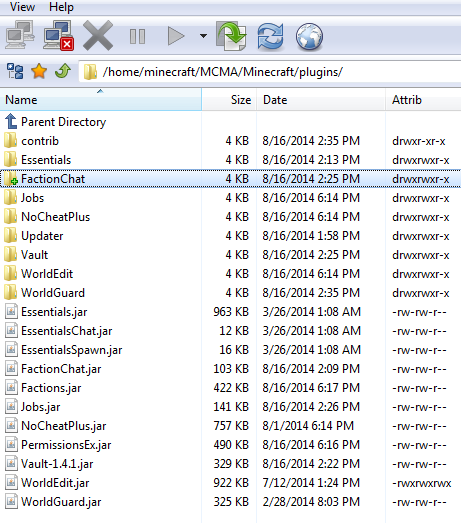Open the dropdown arrow beside the Play icon
The height and width of the screenshot is (523, 461).
pos(203,36)
